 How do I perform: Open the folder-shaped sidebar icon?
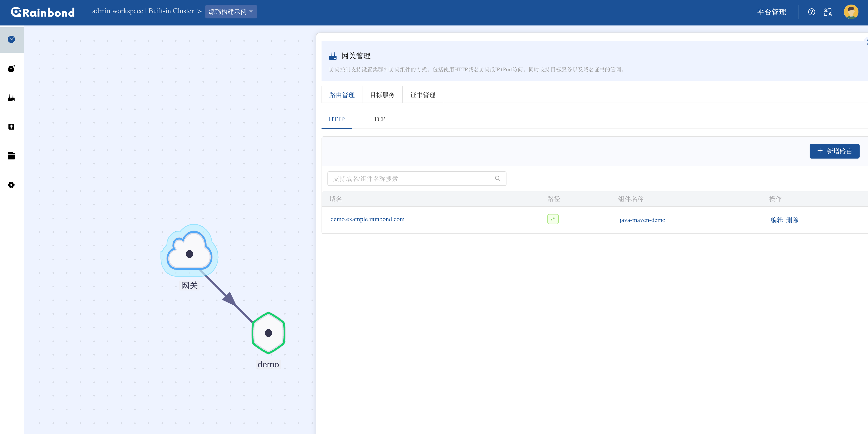(11, 156)
